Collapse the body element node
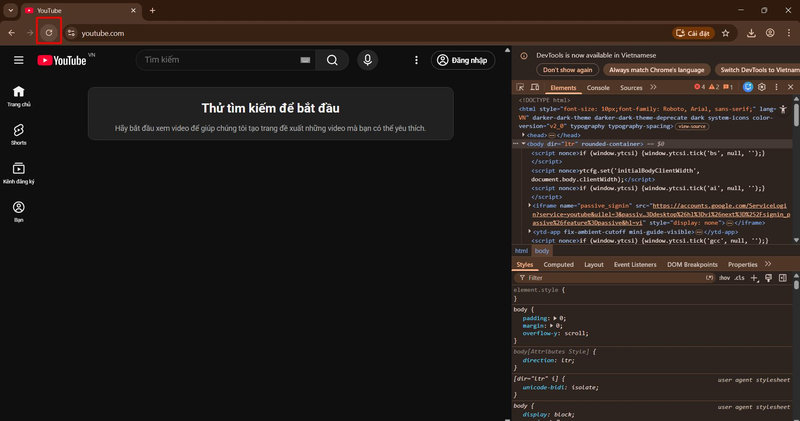 point(523,144)
